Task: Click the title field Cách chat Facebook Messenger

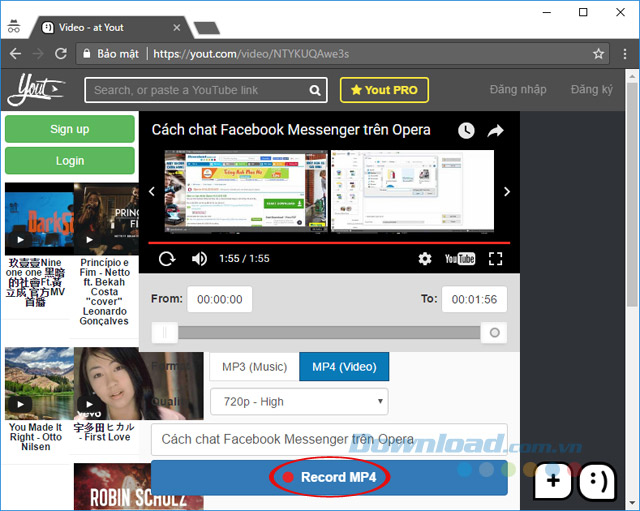Action: click(329, 439)
